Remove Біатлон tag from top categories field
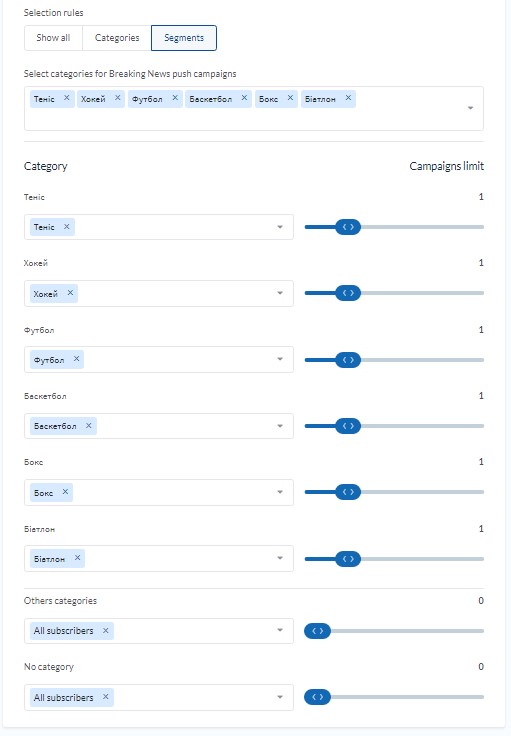Viewport: 511px width, 736px height. point(348,98)
